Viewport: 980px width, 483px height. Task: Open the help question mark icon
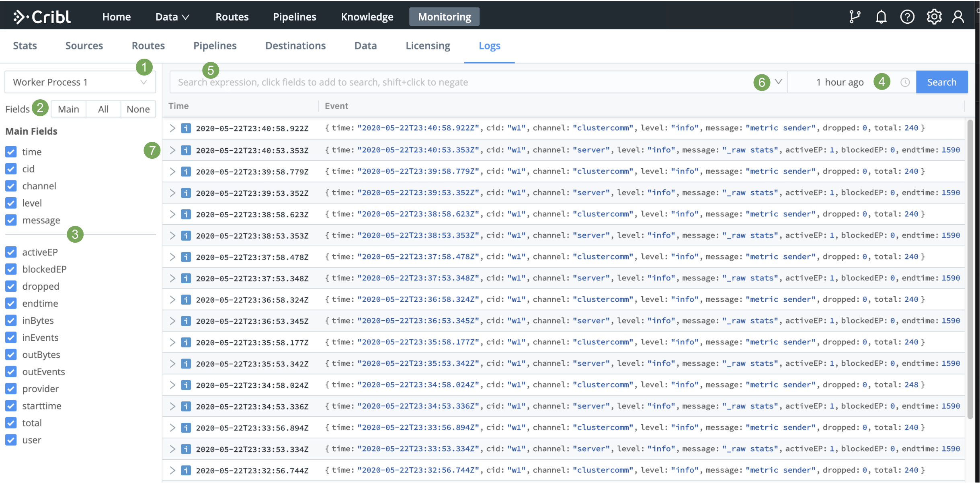tap(907, 16)
